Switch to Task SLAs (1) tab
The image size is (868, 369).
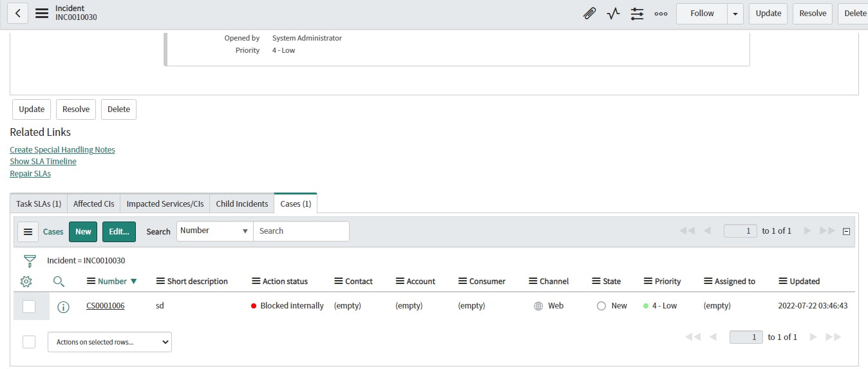point(39,203)
